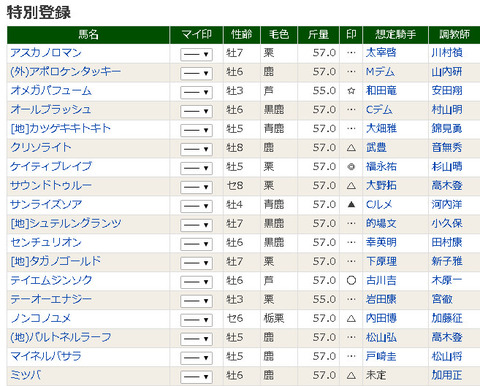Image resolution: width=480 pixels, height=386 pixels.
Task: Open (地)バルトネルラーフ horse page
Action: (x=61, y=338)
